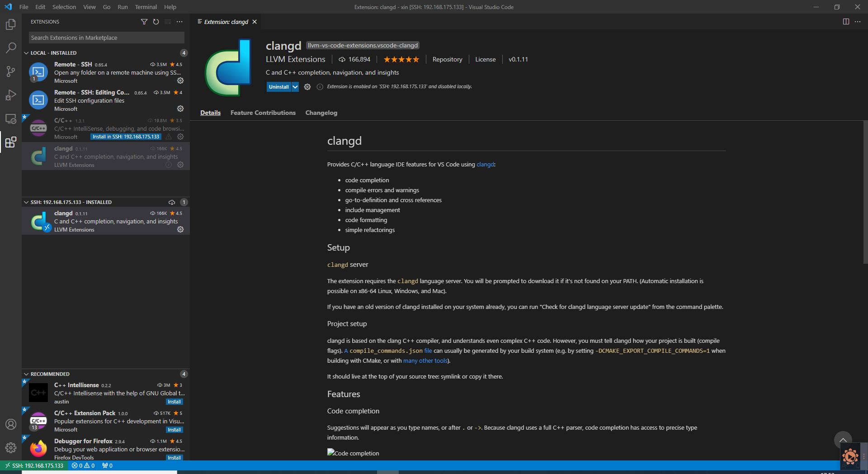Split the editor to the right
The image size is (868, 474).
(846, 22)
